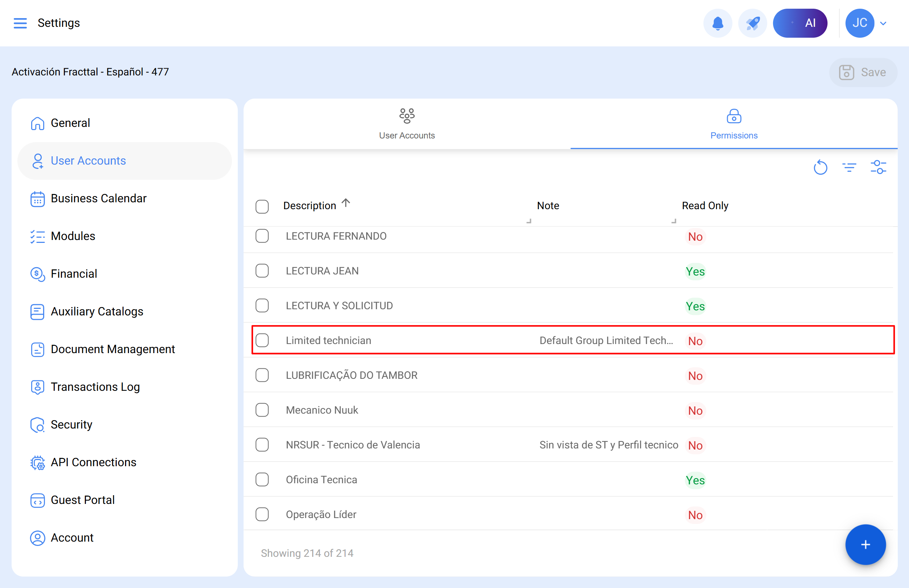Check the select-all checkbox in the header

click(x=262, y=206)
